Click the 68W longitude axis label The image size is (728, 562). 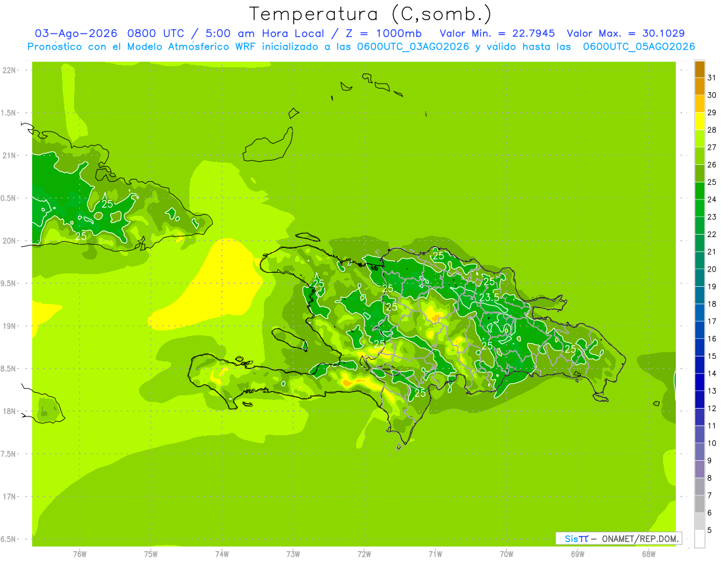click(x=649, y=554)
